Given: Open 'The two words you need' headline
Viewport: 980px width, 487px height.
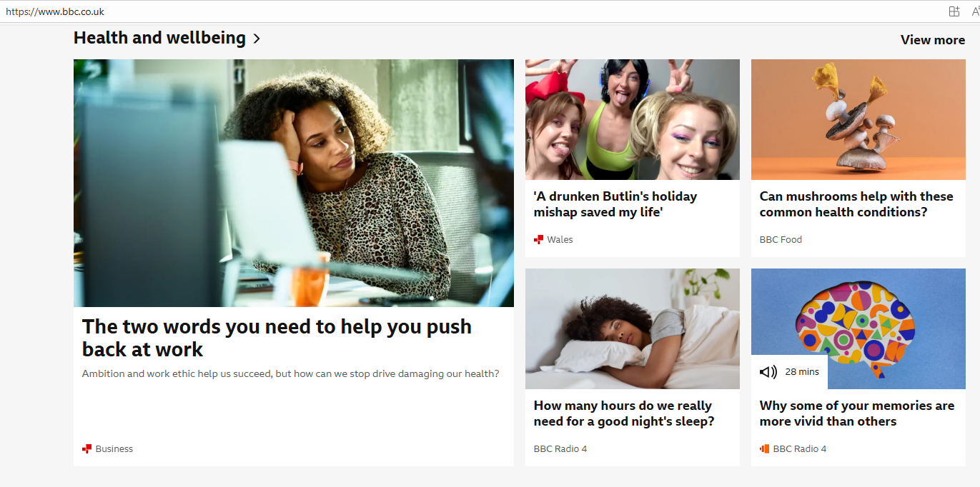Looking at the screenshot, I should pyautogui.click(x=277, y=338).
